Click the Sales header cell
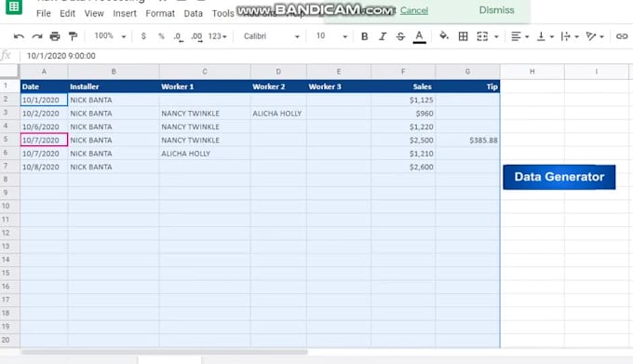Screen dimensions: 633x364 tap(403, 87)
